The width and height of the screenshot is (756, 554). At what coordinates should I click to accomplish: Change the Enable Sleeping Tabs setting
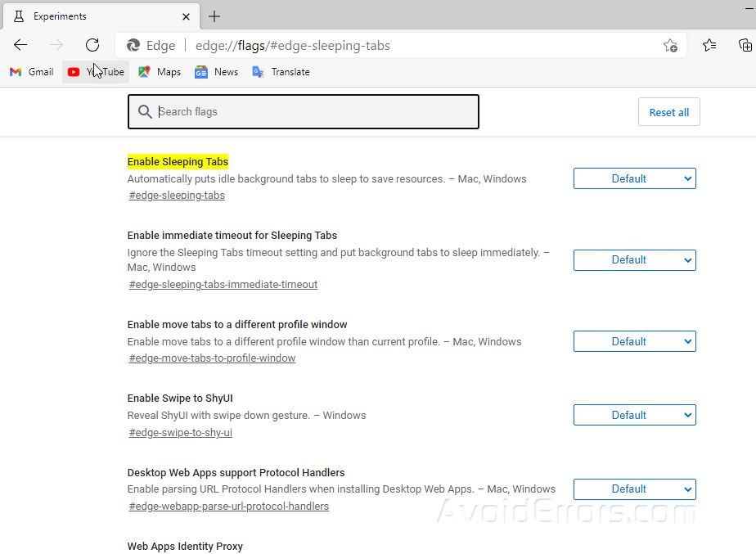click(634, 178)
